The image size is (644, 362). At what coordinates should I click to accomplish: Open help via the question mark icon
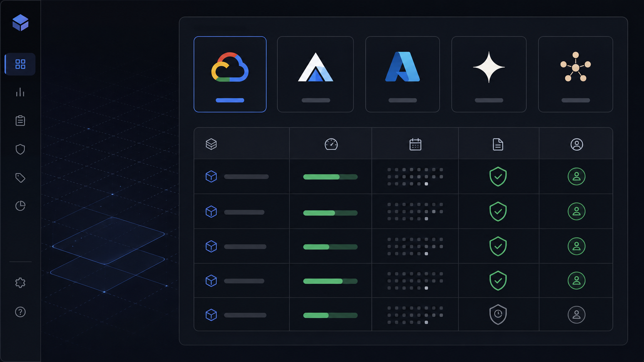20,312
